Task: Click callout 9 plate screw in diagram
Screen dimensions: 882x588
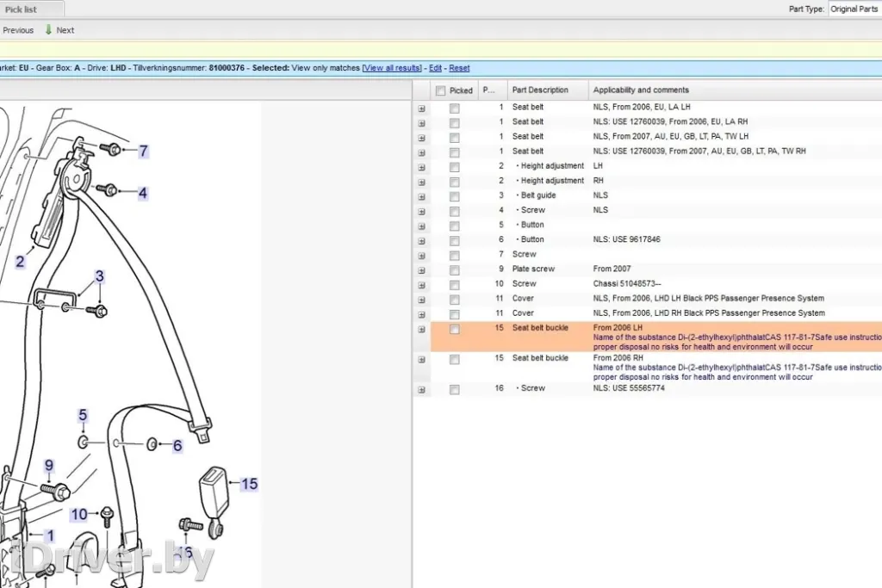Action: (x=49, y=466)
